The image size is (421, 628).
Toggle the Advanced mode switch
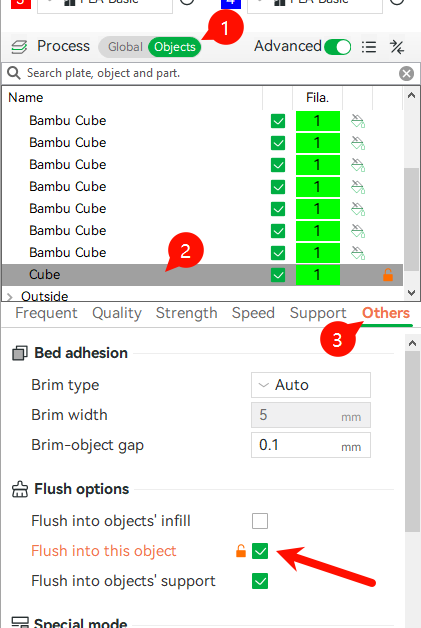[337, 47]
